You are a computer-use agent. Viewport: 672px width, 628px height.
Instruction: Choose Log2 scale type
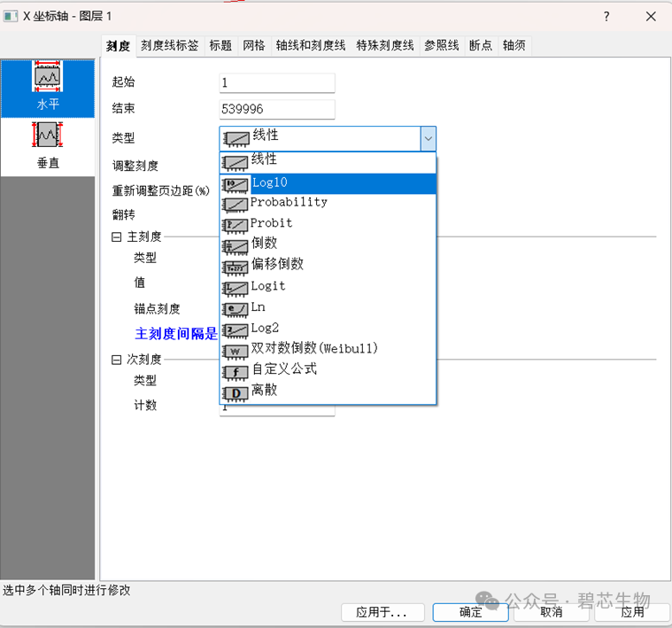point(328,328)
